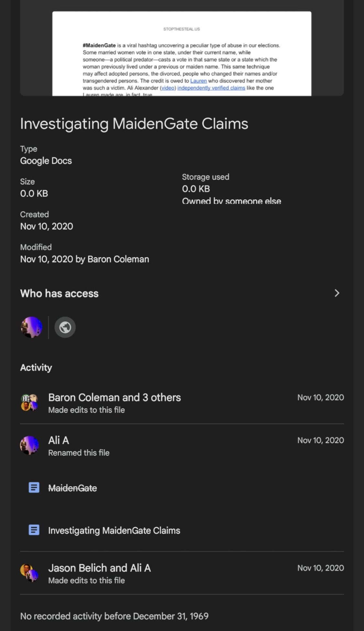Image resolution: width=364 pixels, height=631 pixels.
Task: Open the "Jason Belich and Ali A" edit entry
Action: tap(99, 568)
